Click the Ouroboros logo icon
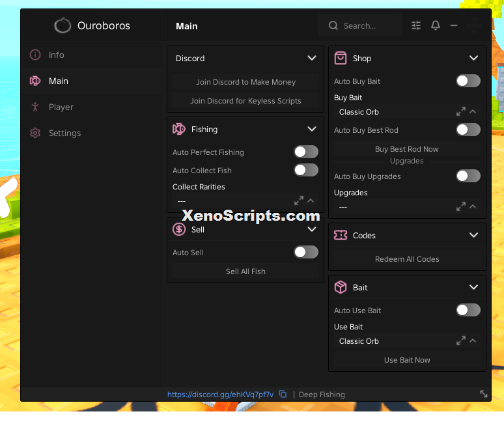The width and height of the screenshot is (504, 431). 63,25
